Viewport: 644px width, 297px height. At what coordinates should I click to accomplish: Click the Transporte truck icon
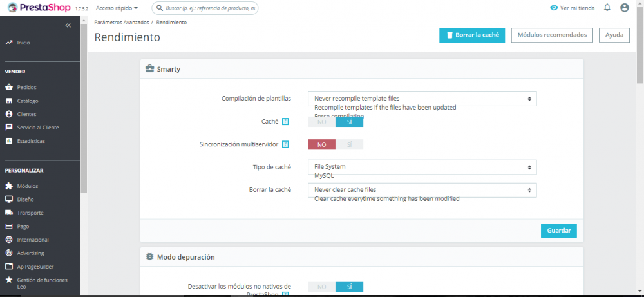(9, 213)
